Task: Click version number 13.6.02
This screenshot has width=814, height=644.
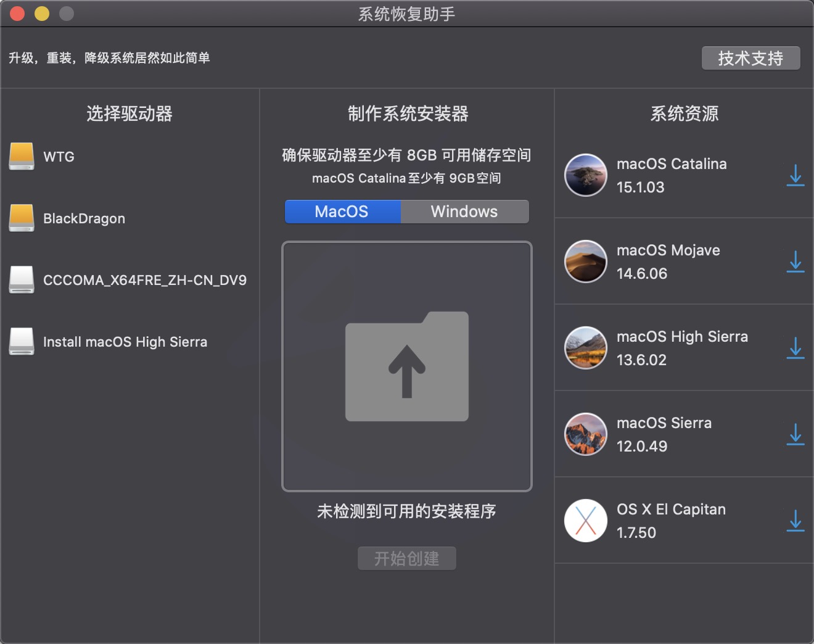Action: coord(641,360)
